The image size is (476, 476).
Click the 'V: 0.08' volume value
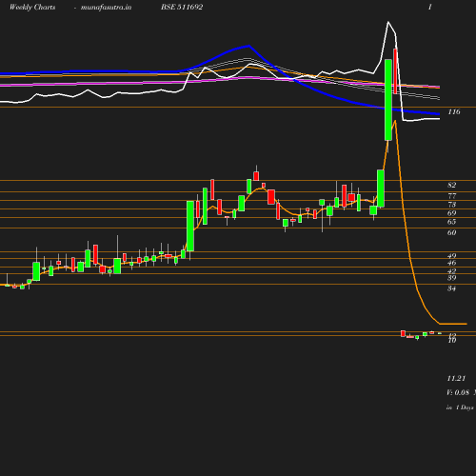458,392
